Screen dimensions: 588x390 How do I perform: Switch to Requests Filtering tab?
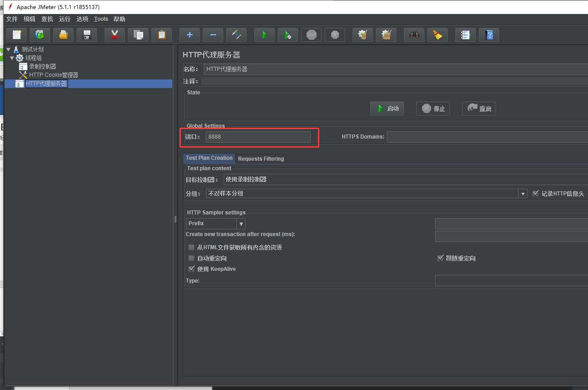[x=261, y=158]
